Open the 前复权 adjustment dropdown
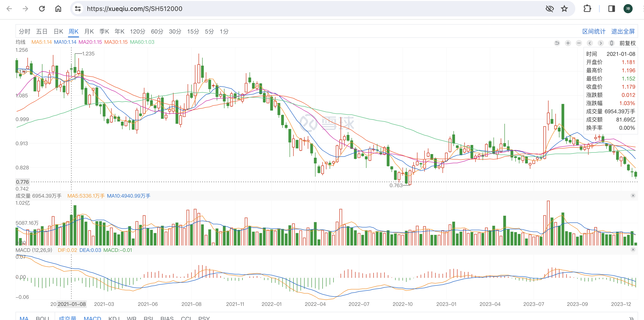This screenshot has height=320, width=644. click(x=627, y=43)
